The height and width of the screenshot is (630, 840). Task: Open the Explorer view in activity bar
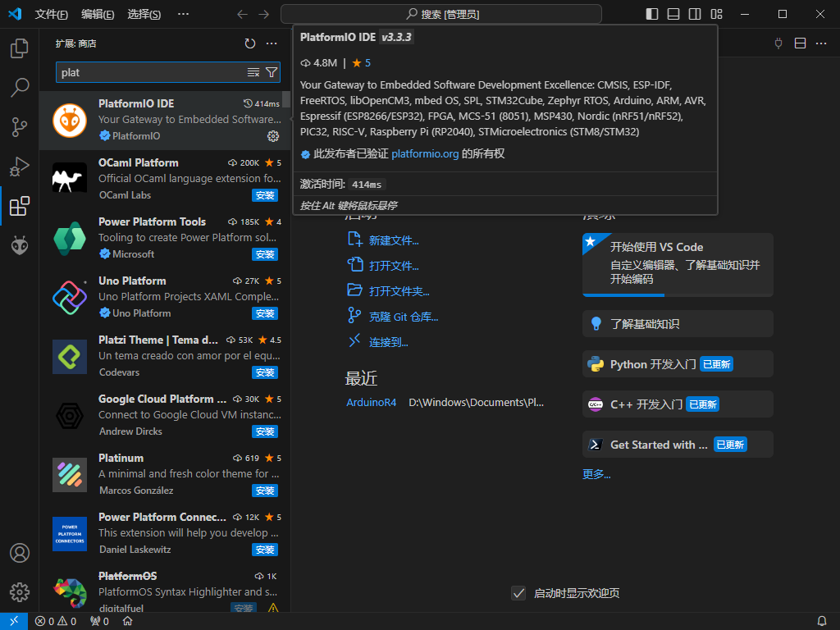coord(20,48)
